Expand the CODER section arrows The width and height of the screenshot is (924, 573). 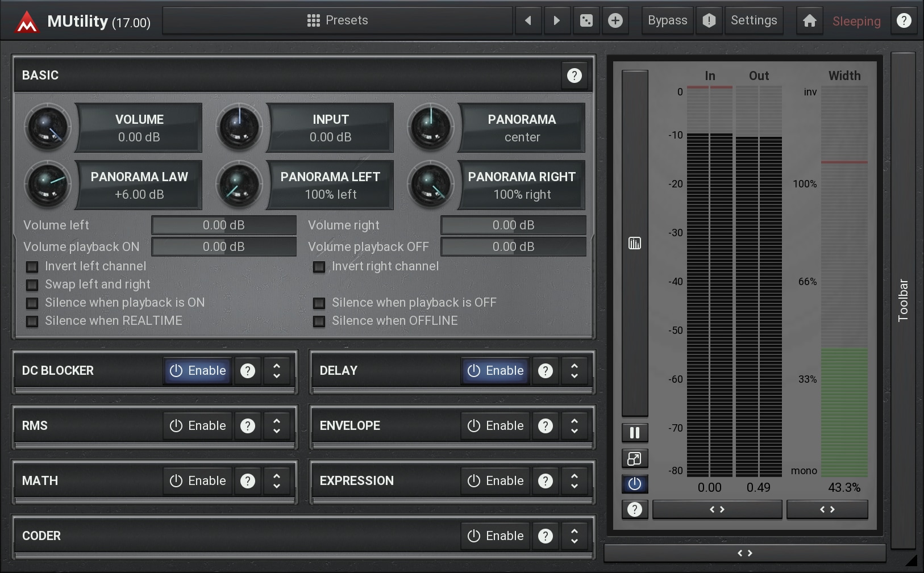click(x=575, y=536)
